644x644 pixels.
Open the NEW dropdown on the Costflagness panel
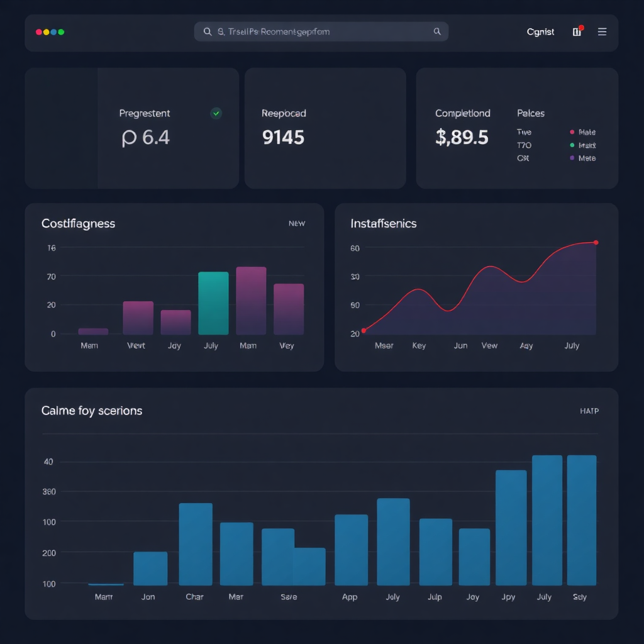tap(296, 224)
